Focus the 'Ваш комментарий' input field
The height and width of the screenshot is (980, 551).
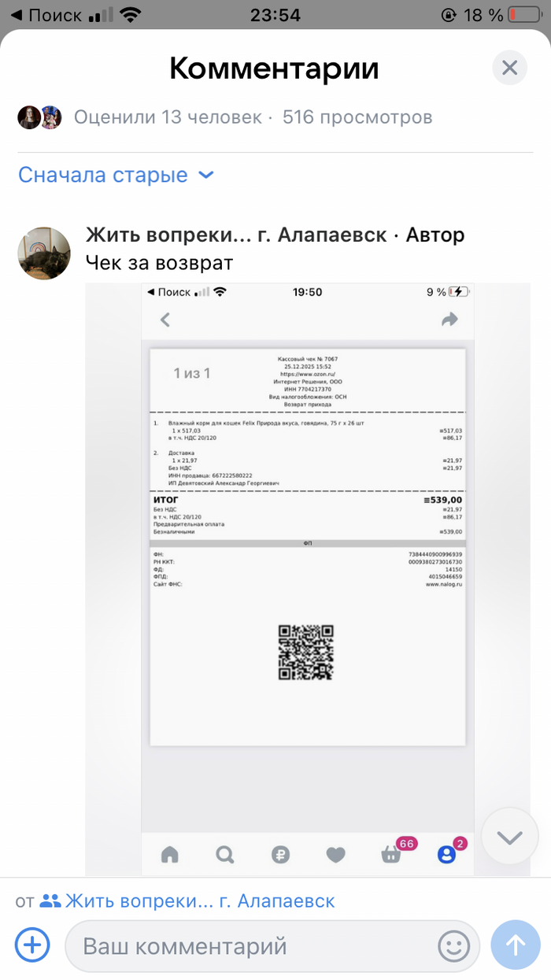(272, 945)
